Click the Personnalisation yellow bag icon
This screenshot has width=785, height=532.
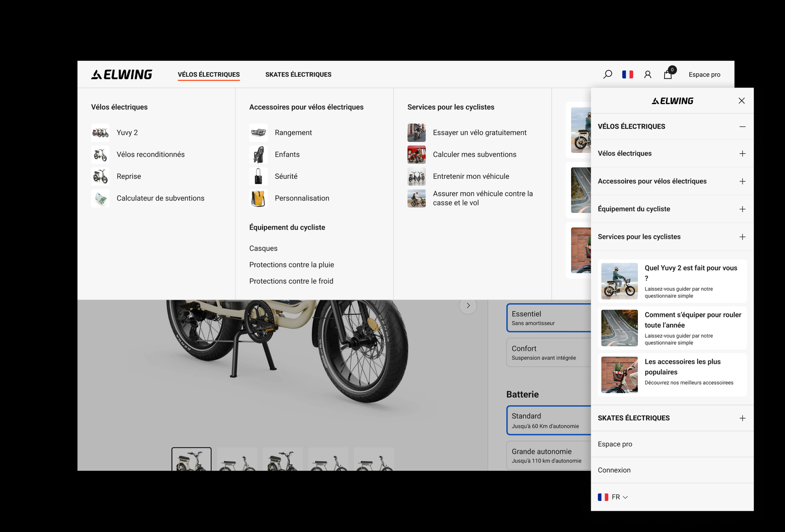tap(258, 199)
